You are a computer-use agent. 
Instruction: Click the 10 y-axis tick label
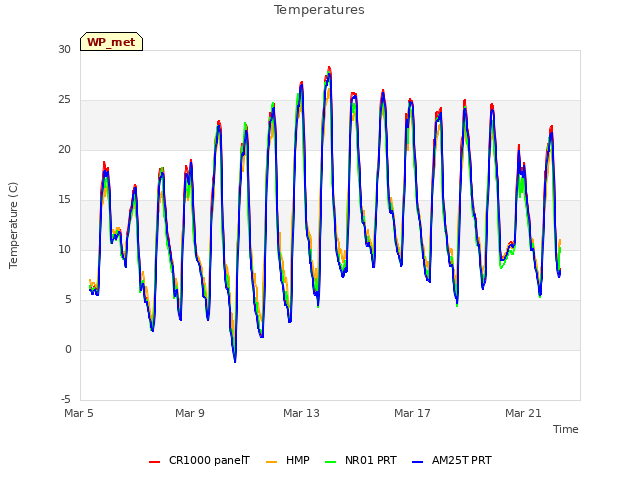[64, 249]
